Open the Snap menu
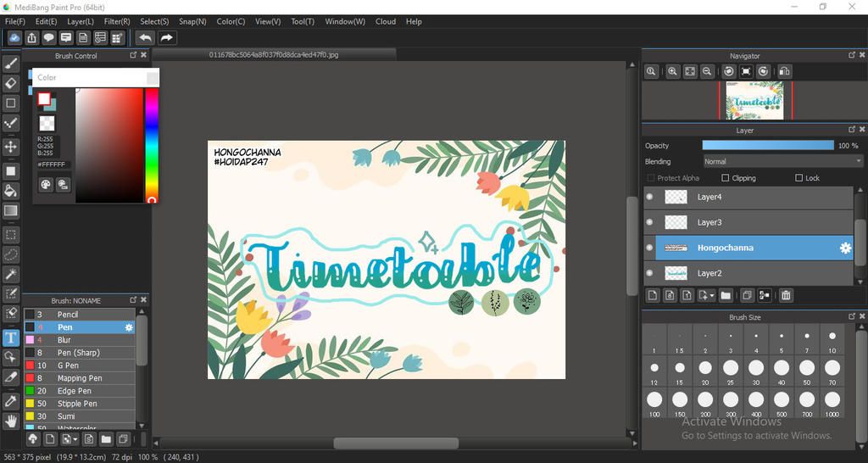Screen dimensions: 868x463 tap(192, 21)
